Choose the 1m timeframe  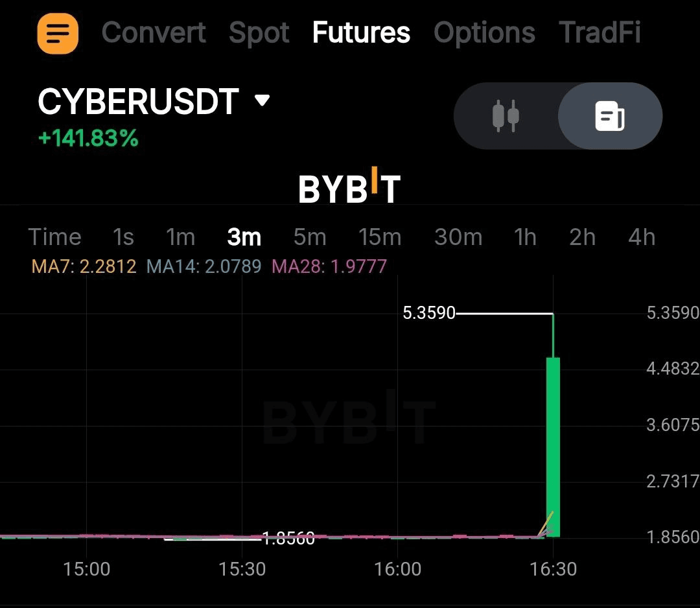coord(180,237)
